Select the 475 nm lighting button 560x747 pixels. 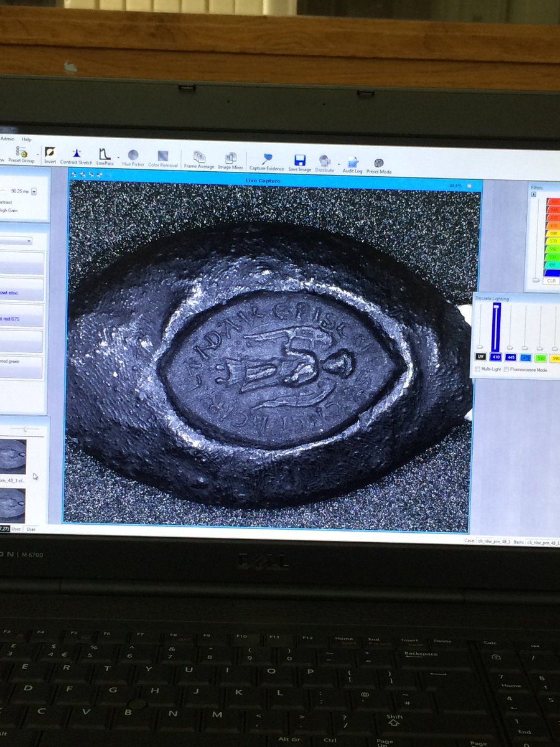click(526, 358)
